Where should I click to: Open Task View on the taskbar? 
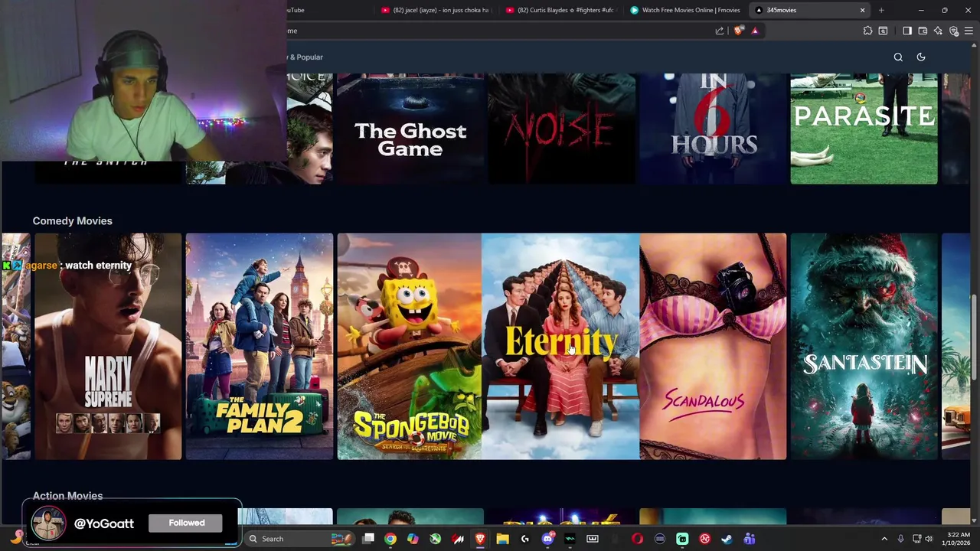click(368, 539)
